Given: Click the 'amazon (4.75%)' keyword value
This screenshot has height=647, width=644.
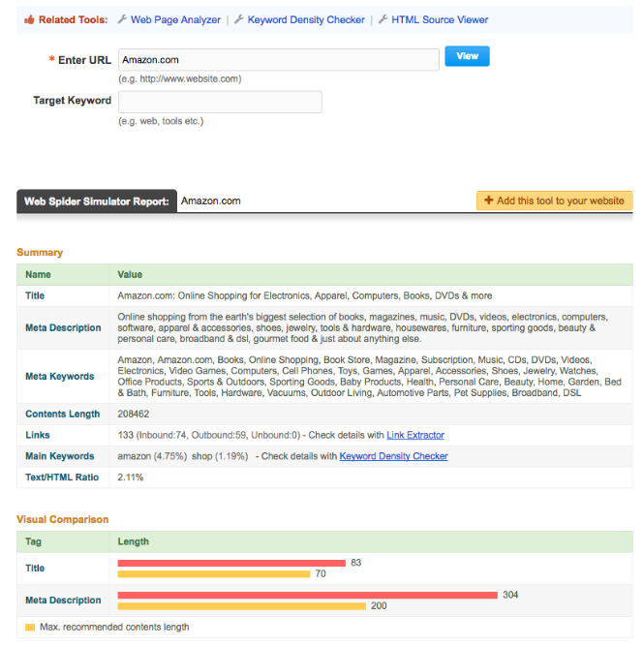Looking at the screenshot, I should coord(152,456).
